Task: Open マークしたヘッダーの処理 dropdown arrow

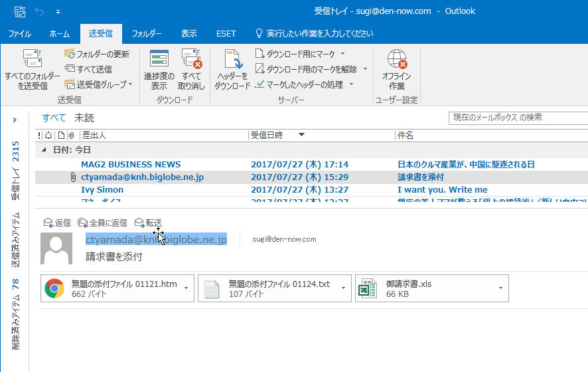Action: pyautogui.click(x=351, y=84)
